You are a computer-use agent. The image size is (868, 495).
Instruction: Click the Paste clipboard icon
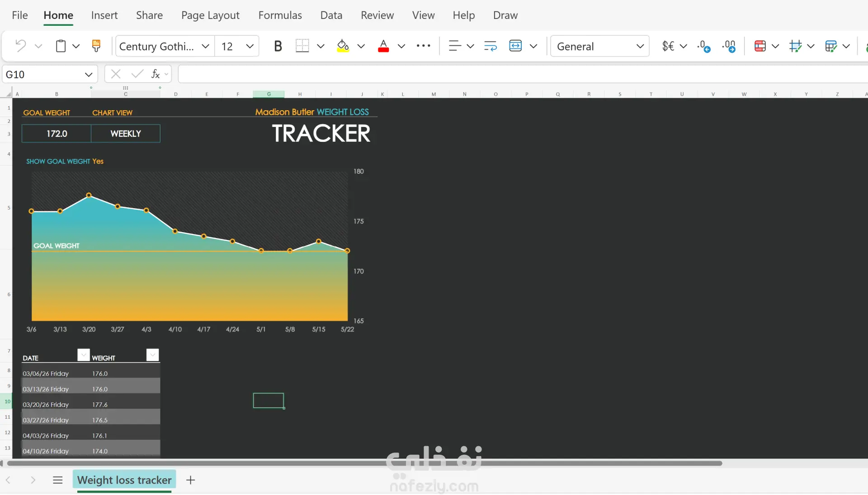coord(61,46)
